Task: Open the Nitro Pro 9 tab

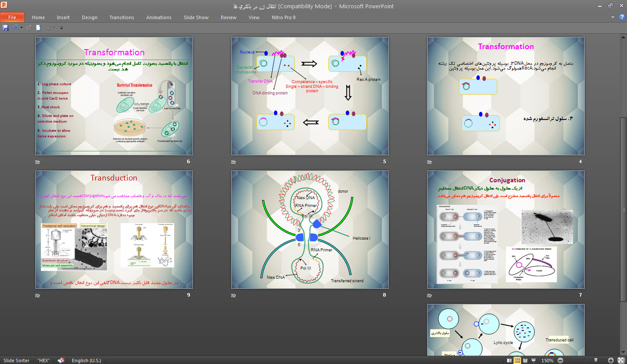Action: 283,17
